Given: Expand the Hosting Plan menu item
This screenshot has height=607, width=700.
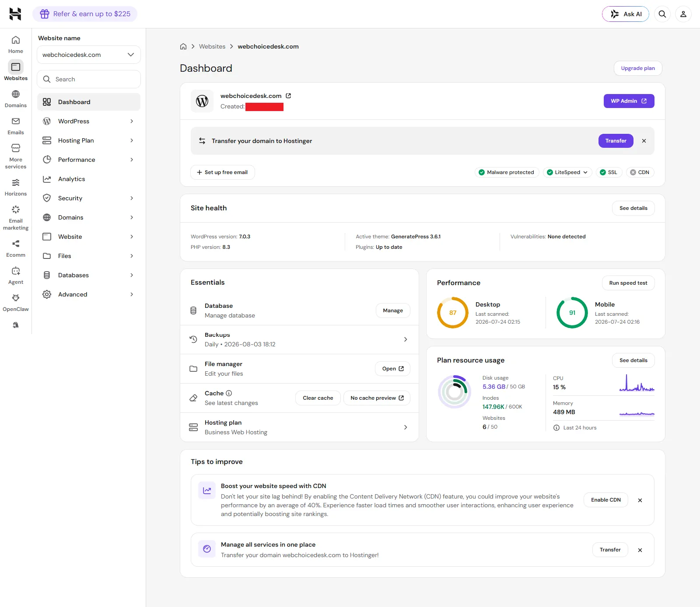Looking at the screenshot, I should [89, 140].
